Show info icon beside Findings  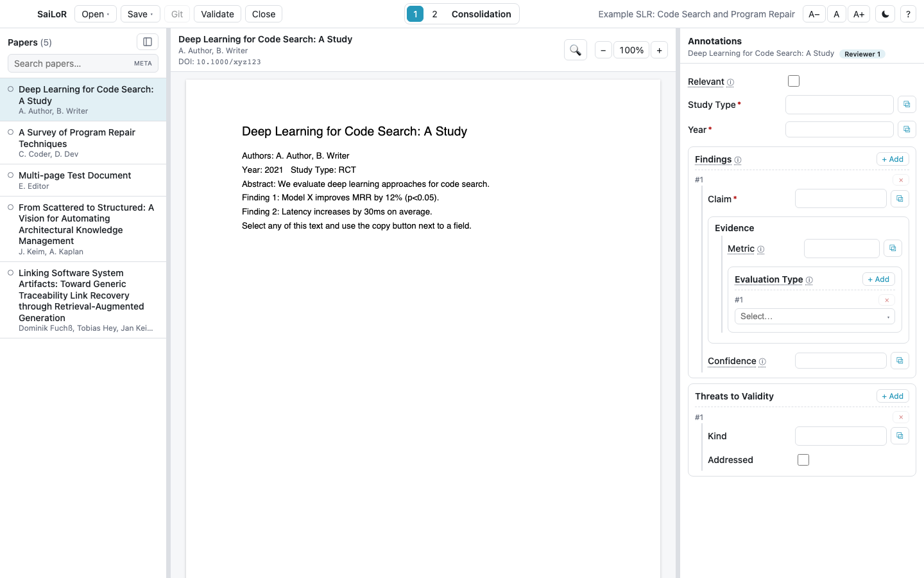(x=738, y=160)
